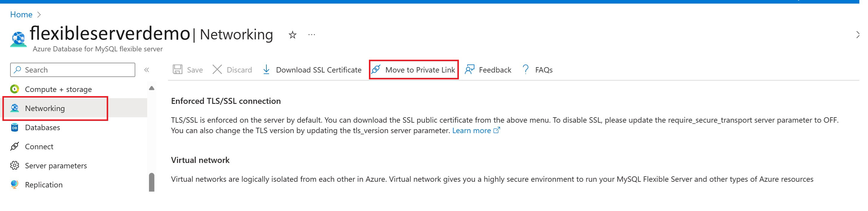
Task: Click the sidebar scrollbar thumb
Action: (152, 182)
